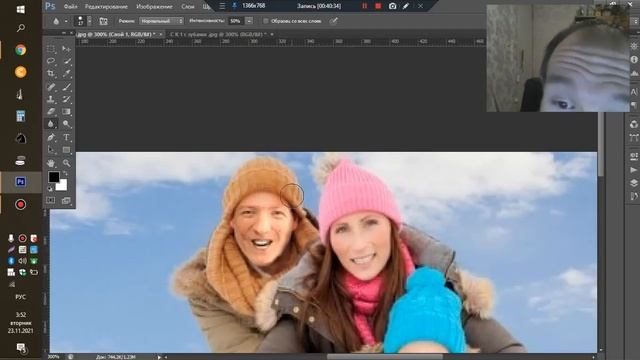640x360 pixels.
Task: Open Calculator from taskbar
Action: (20, 116)
